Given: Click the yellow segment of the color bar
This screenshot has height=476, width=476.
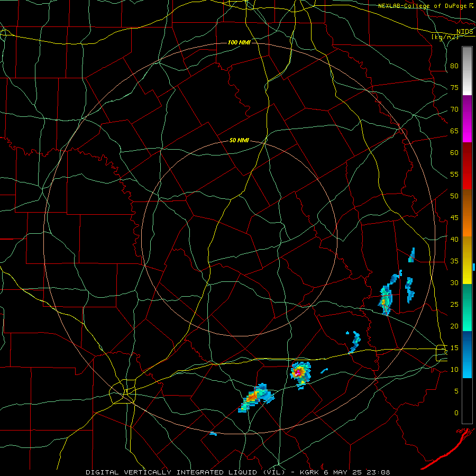Looking at the screenshot, I should (x=467, y=260).
